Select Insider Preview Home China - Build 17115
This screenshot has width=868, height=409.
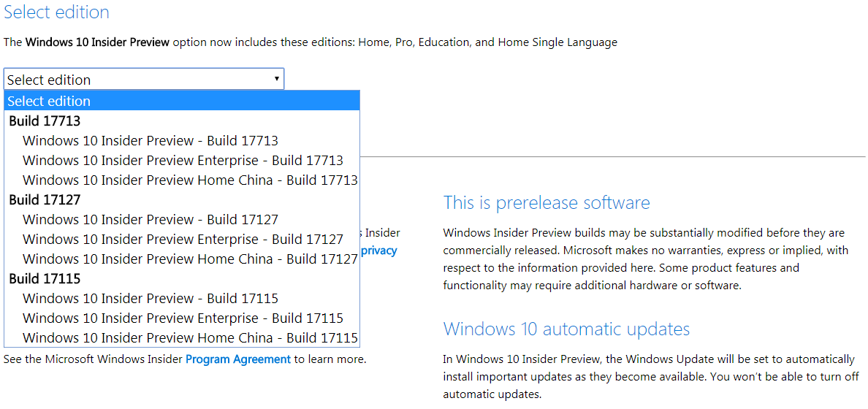click(182, 337)
